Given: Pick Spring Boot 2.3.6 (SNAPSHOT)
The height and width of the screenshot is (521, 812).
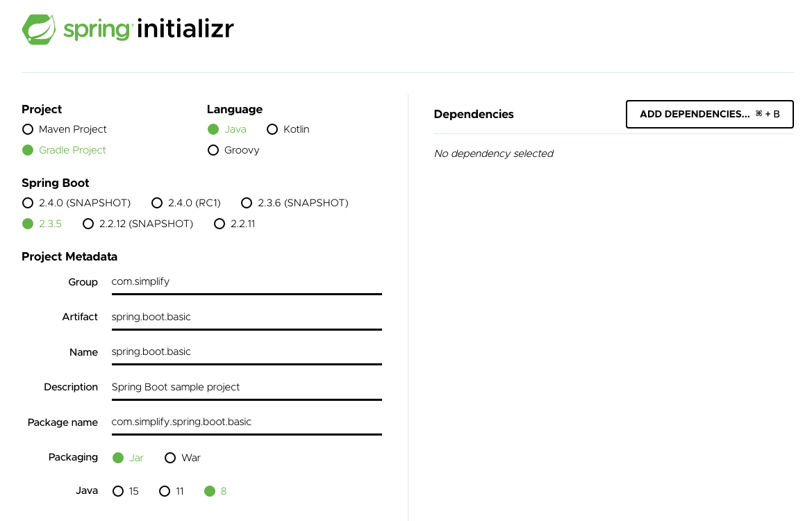Looking at the screenshot, I should point(247,203).
